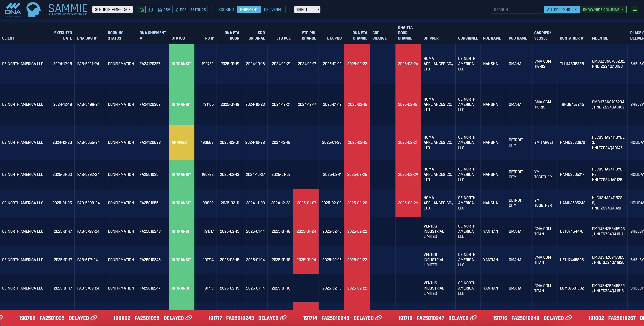Sort by CARRIER/VESSEL column header

[x=542, y=36]
